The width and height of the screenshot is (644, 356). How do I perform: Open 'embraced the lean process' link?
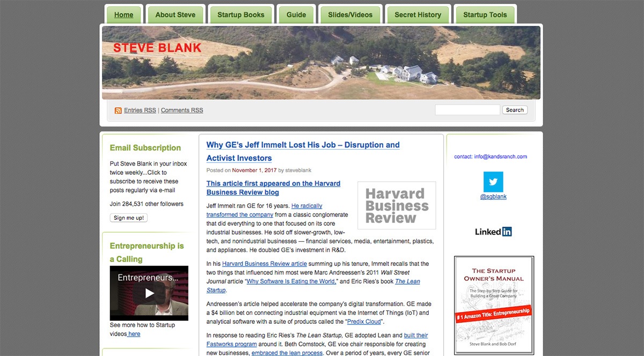coord(287,353)
